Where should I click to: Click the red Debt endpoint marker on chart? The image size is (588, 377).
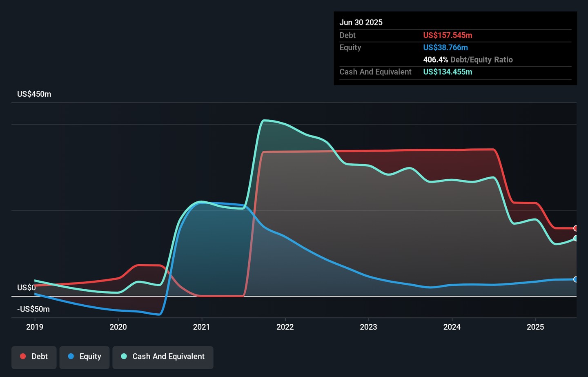(575, 228)
